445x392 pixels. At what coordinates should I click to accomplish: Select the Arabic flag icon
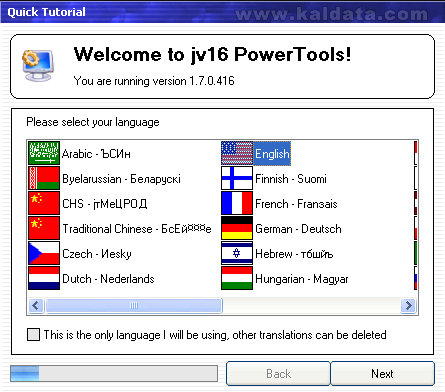coord(44,153)
